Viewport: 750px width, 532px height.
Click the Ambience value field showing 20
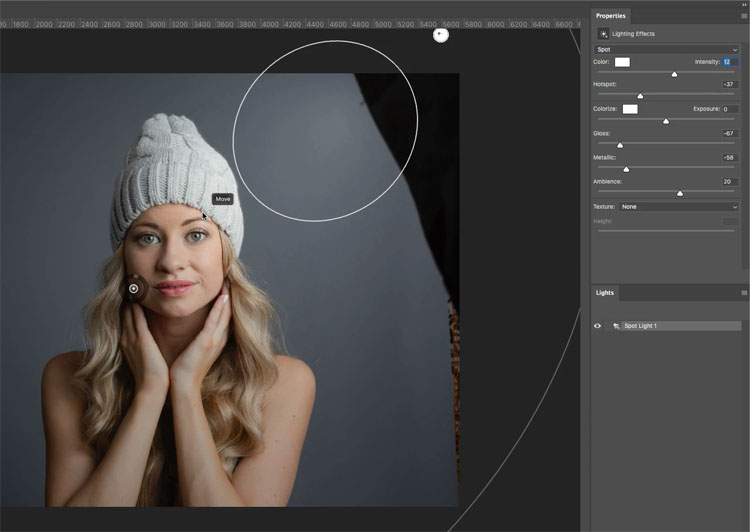(x=730, y=182)
